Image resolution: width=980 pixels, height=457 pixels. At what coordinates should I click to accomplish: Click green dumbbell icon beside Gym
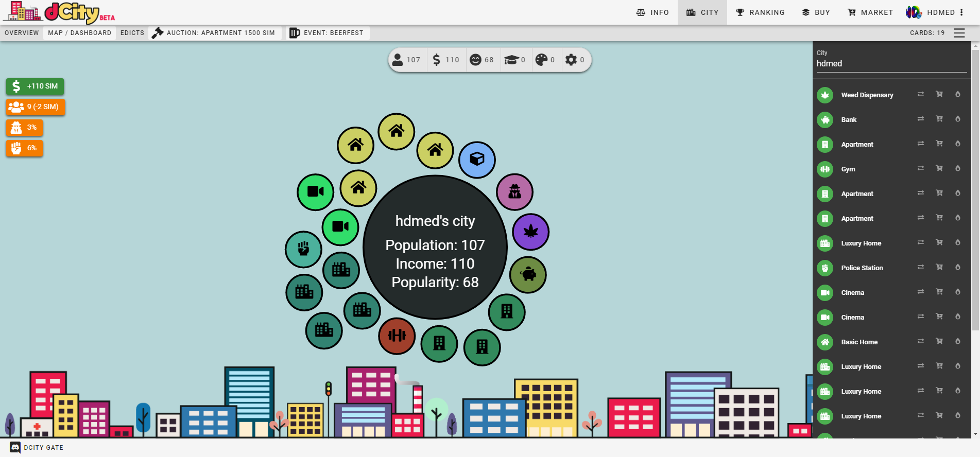tap(825, 169)
